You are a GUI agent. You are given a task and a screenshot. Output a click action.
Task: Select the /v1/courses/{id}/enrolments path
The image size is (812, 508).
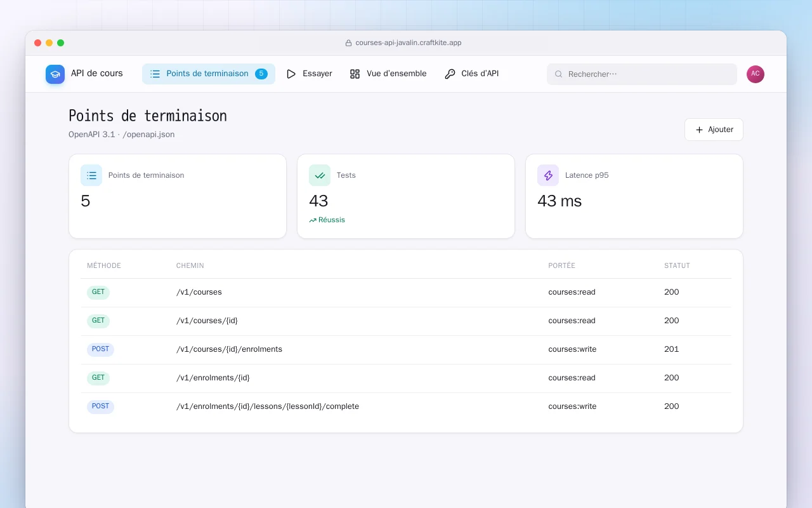(229, 349)
